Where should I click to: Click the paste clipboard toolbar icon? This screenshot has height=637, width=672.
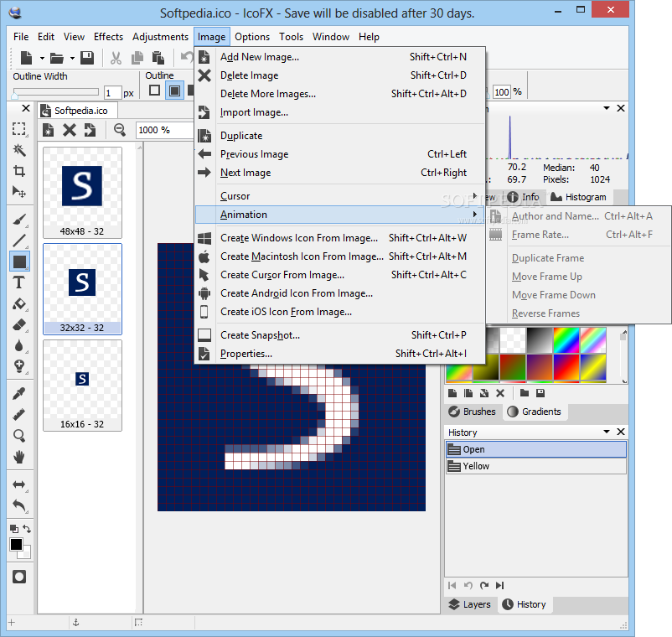click(x=158, y=58)
